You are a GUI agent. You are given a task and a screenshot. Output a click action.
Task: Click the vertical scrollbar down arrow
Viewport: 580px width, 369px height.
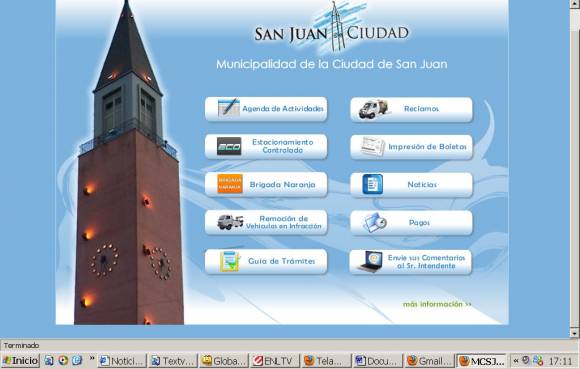pyautogui.click(x=574, y=333)
